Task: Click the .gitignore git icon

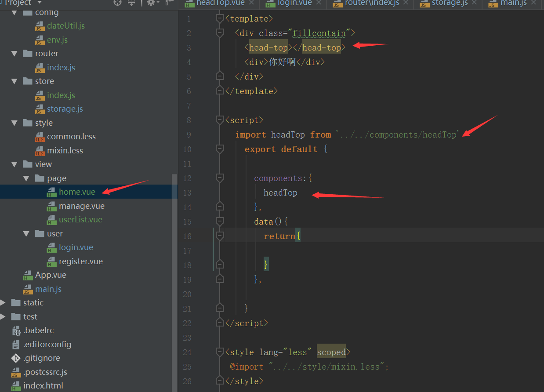Action: click(16, 358)
